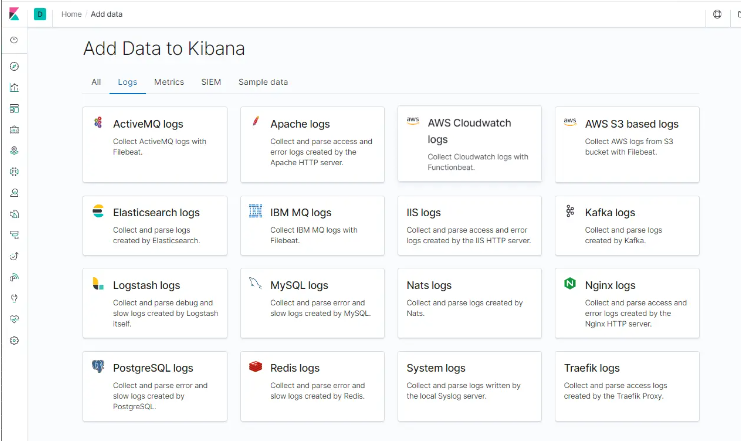Open the Logstash logs card title
741x441 pixels.
(x=146, y=285)
